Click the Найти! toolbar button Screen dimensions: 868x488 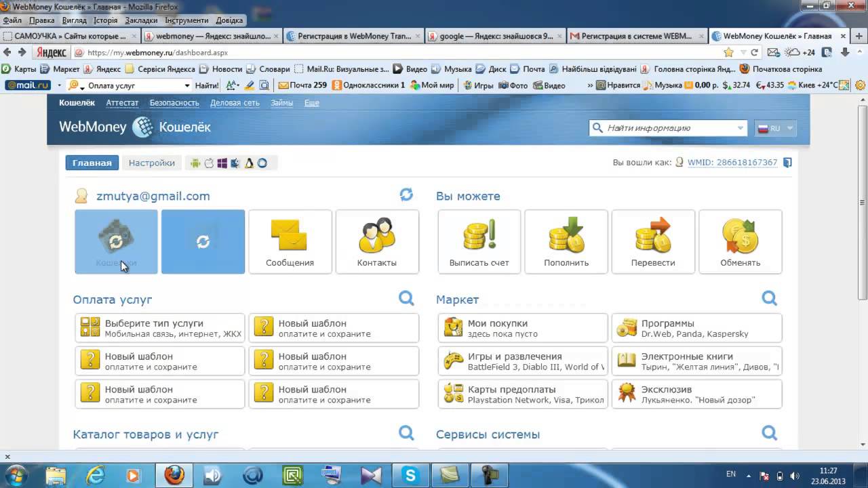point(206,85)
